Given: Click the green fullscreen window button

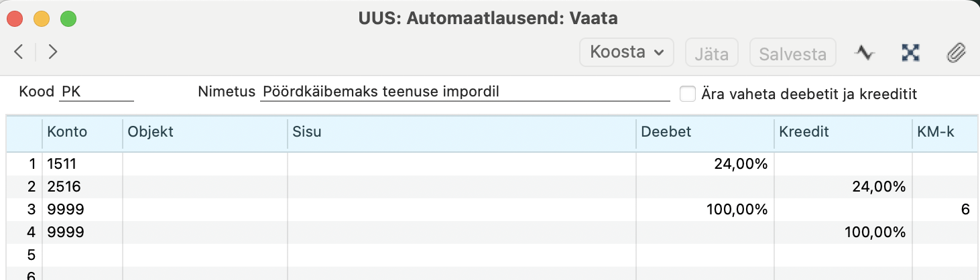Looking at the screenshot, I should [x=68, y=19].
